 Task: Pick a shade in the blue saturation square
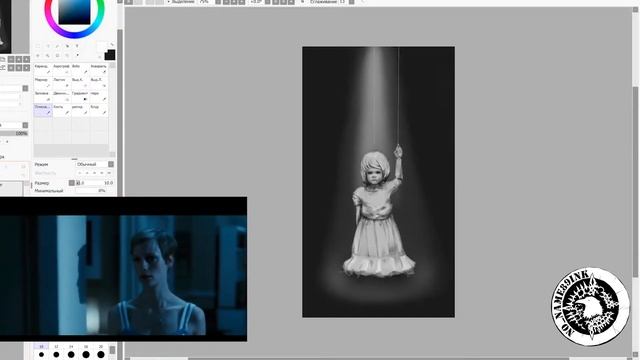tap(74, 11)
